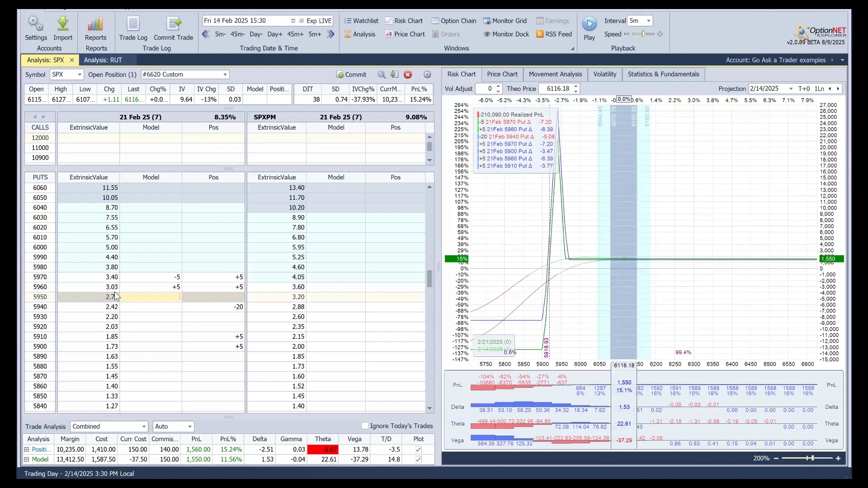Advance the projection date with right arrow

838,89
